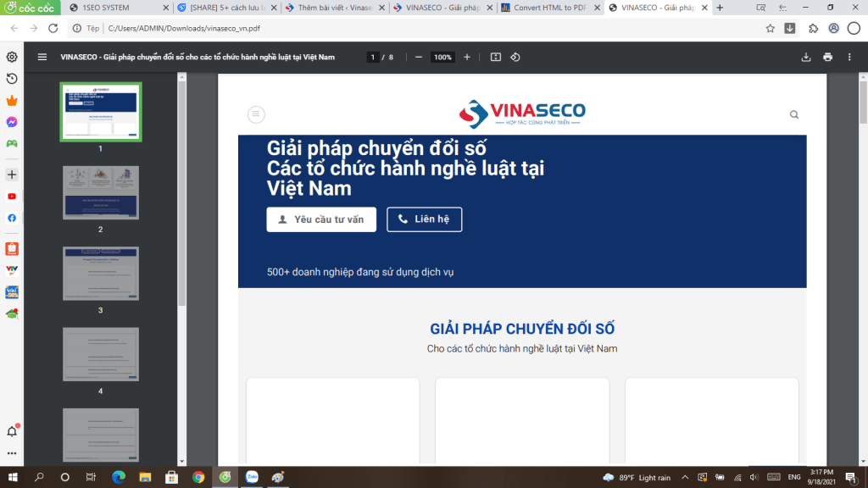Toggle the PDF sidebar with the hamburger icon
This screenshot has width=868, height=488.
click(42, 57)
